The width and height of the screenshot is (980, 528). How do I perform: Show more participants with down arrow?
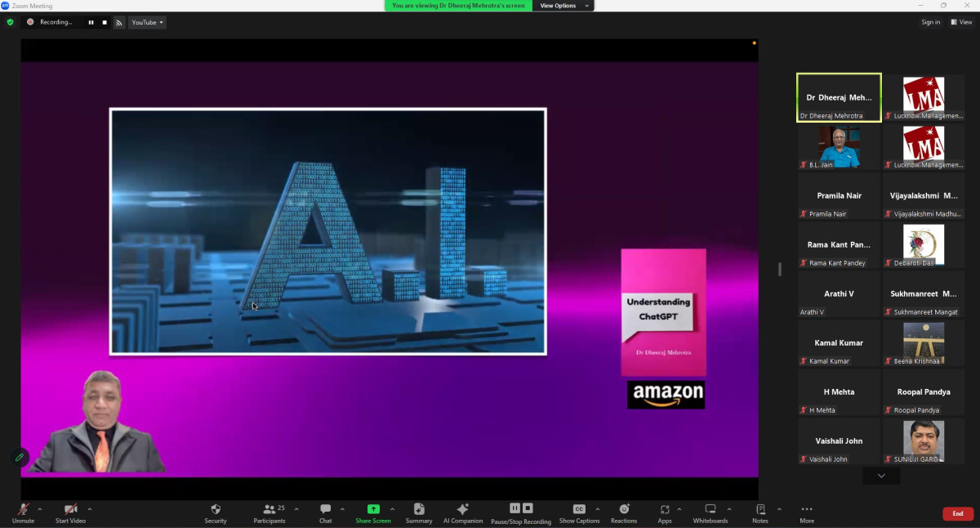(881, 476)
